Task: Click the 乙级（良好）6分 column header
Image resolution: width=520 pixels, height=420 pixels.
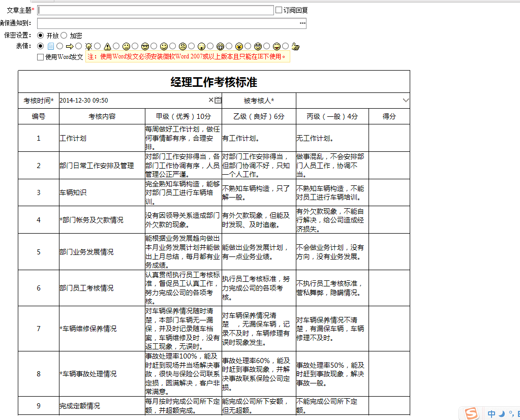Action: pyautogui.click(x=259, y=116)
